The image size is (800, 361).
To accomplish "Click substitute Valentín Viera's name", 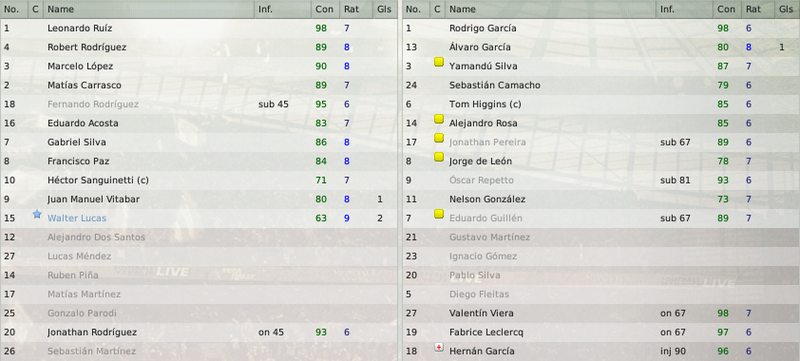I will pyautogui.click(x=481, y=313).
